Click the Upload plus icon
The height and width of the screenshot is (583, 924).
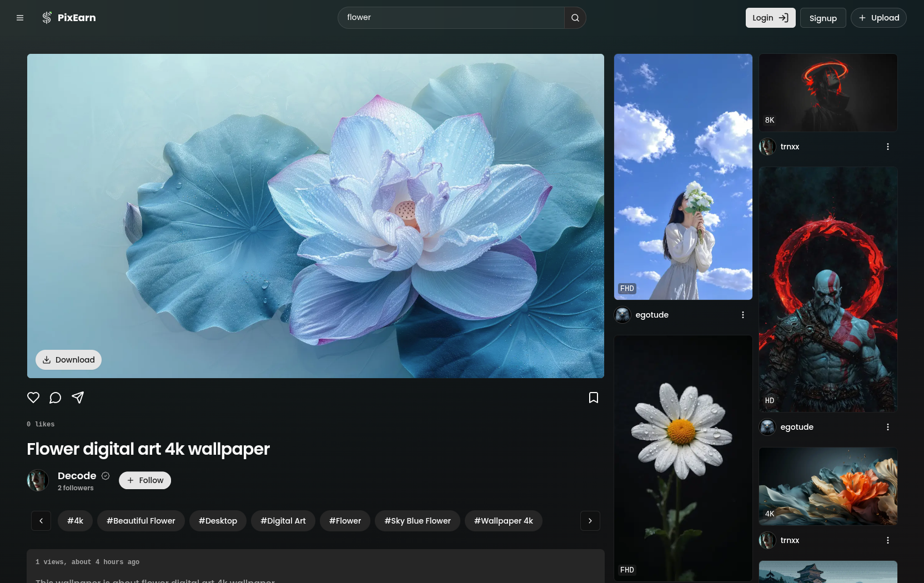pos(862,18)
